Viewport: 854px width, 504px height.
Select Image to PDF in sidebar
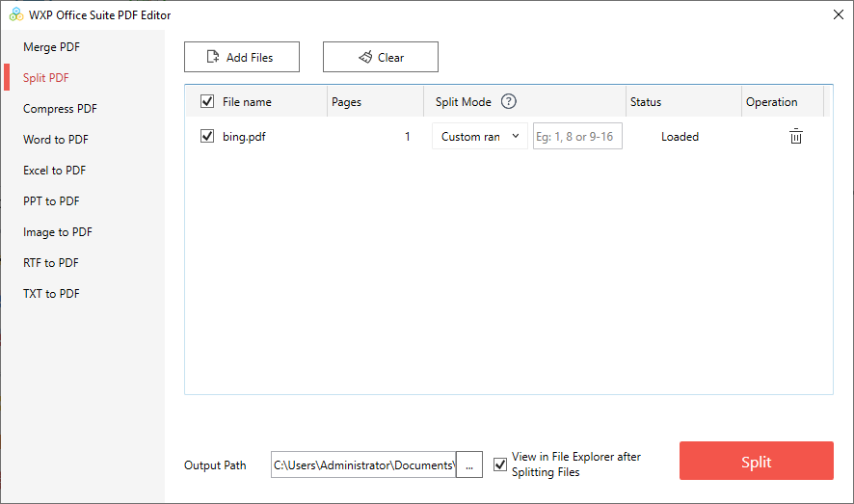(58, 232)
